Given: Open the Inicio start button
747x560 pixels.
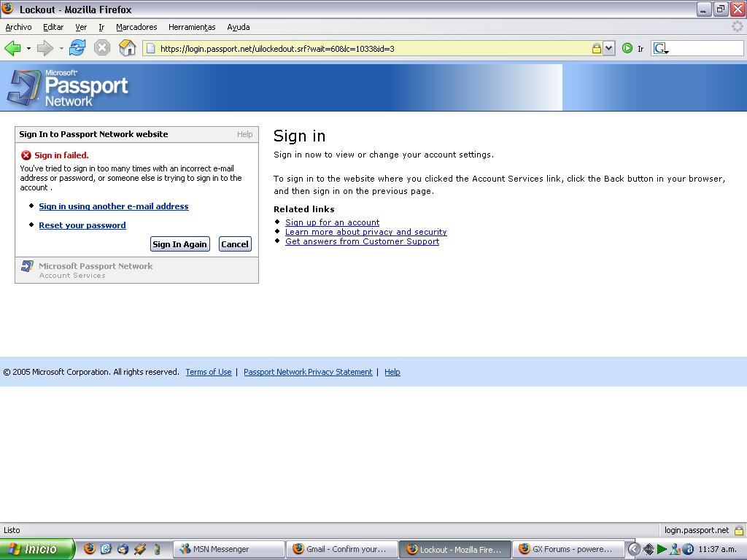Looking at the screenshot, I should [37, 549].
